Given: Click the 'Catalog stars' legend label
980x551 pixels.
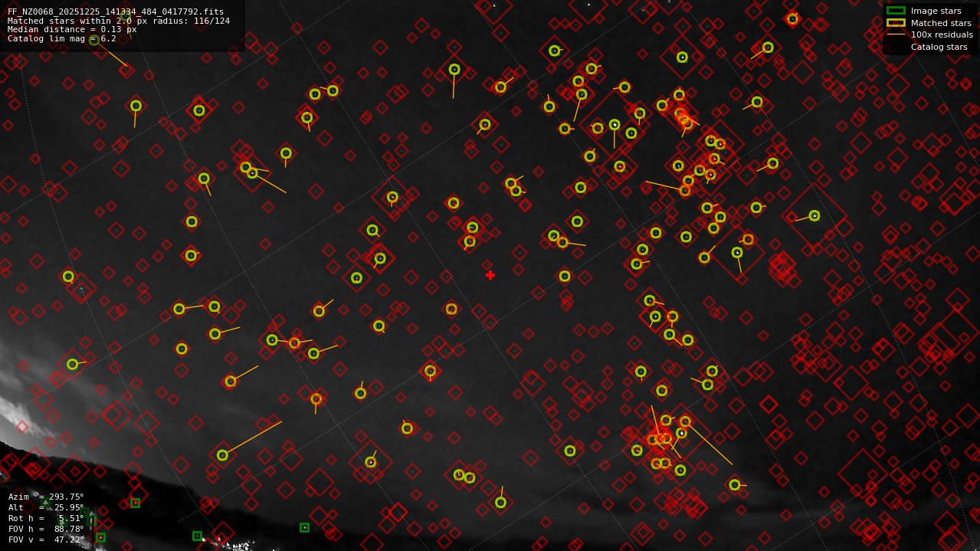Looking at the screenshot, I should (939, 47).
